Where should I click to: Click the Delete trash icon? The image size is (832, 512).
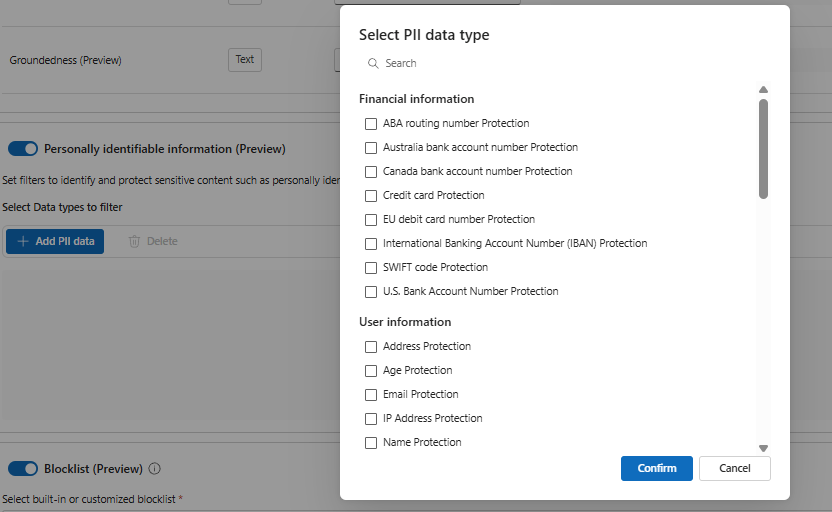tap(135, 241)
